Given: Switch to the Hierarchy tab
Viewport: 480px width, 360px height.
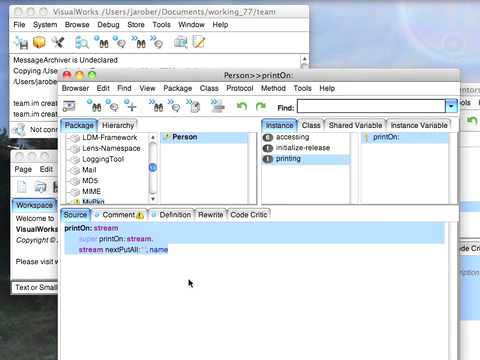Looking at the screenshot, I should [x=118, y=125].
